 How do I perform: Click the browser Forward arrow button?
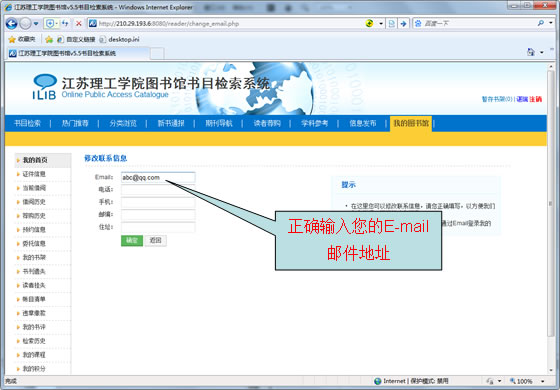tap(25, 24)
